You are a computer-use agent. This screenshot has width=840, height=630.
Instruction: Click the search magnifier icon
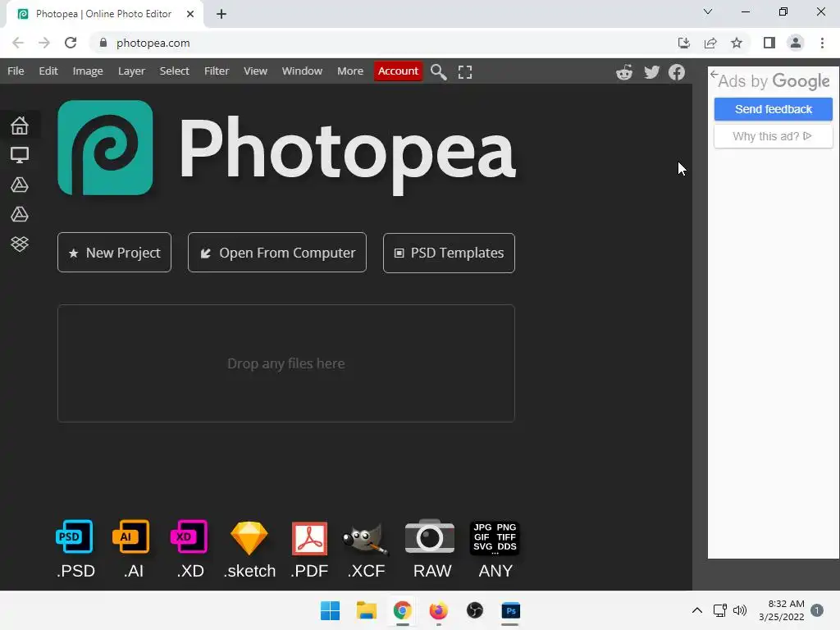438,72
